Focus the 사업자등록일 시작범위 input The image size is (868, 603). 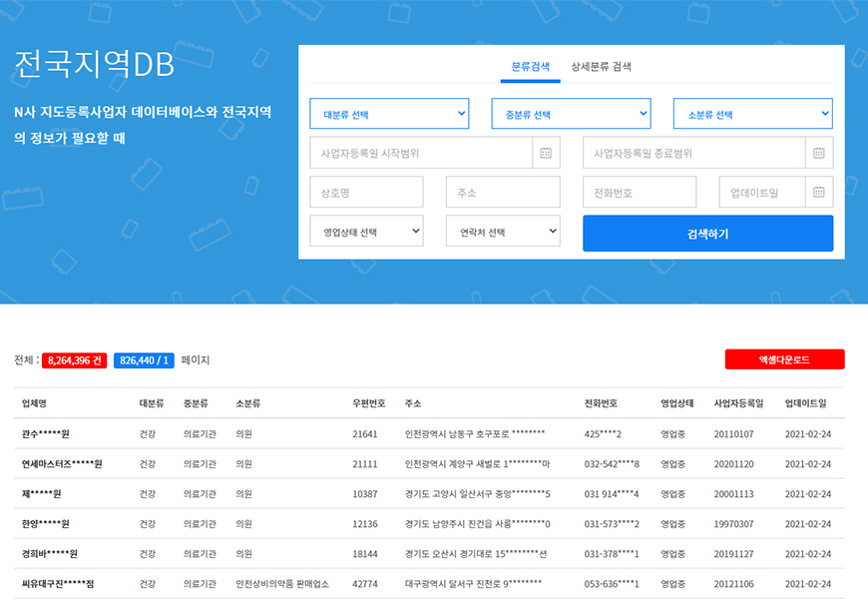pyautogui.click(x=421, y=153)
